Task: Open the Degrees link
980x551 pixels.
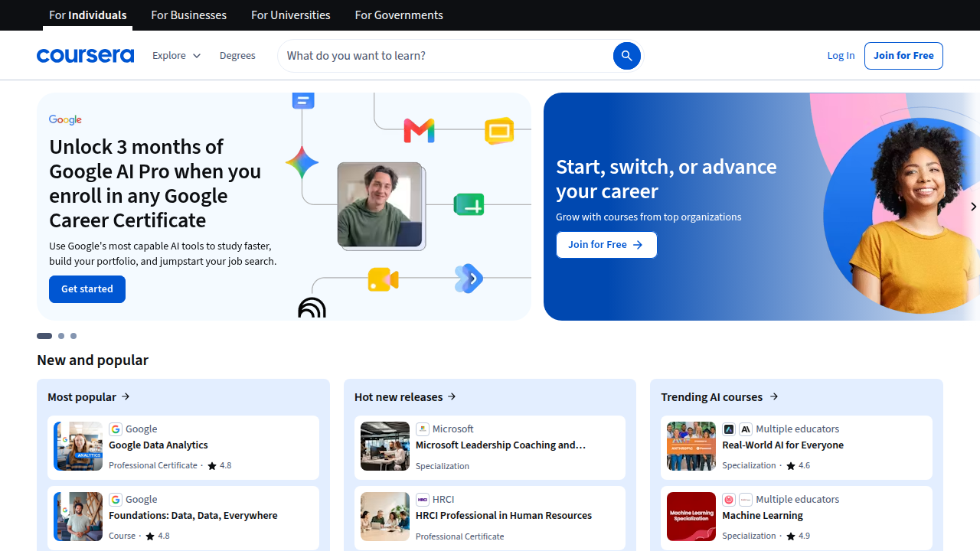Action: (237, 56)
